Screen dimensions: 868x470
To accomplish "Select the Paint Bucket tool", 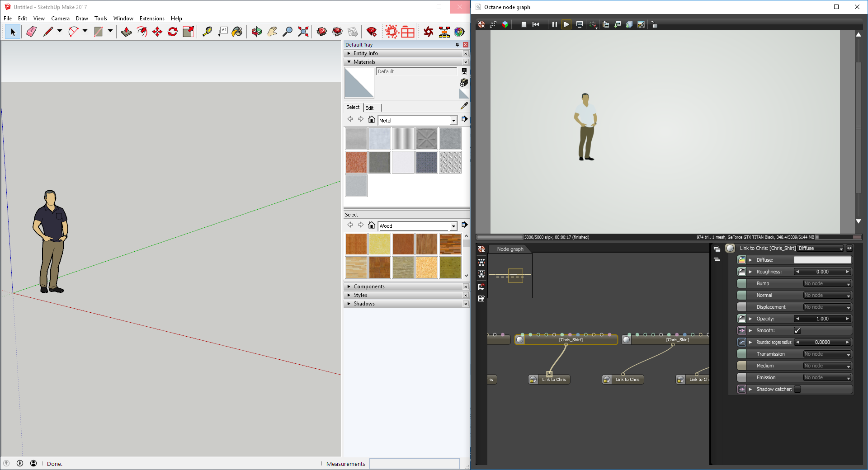I will tap(237, 32).
